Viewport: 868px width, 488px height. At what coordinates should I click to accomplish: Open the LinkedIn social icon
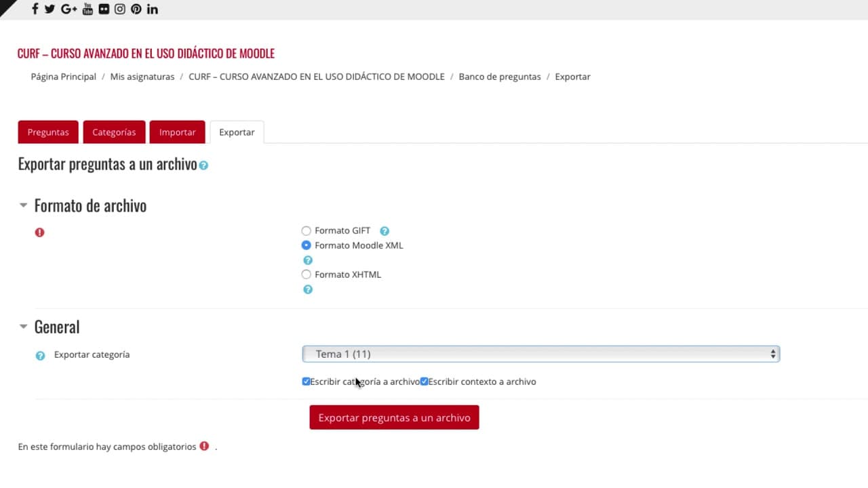[152, 9]
